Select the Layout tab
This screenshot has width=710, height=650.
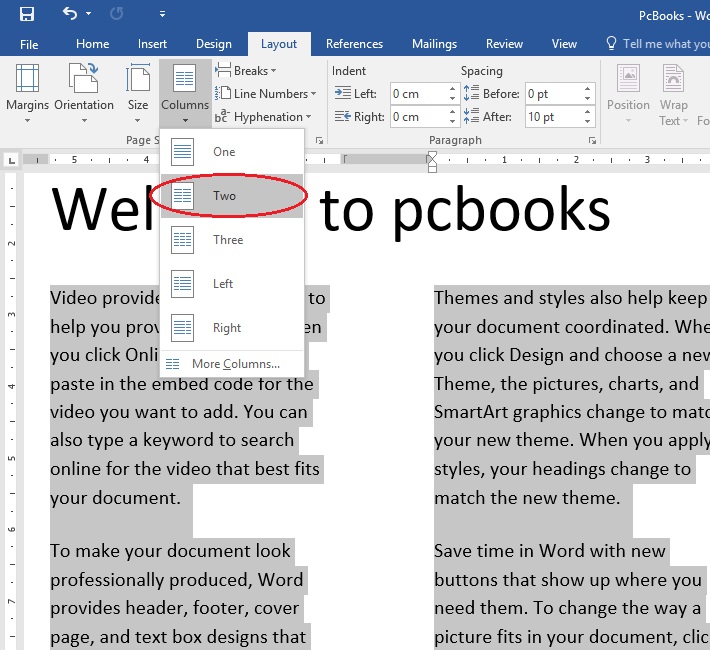coord(279,44)
